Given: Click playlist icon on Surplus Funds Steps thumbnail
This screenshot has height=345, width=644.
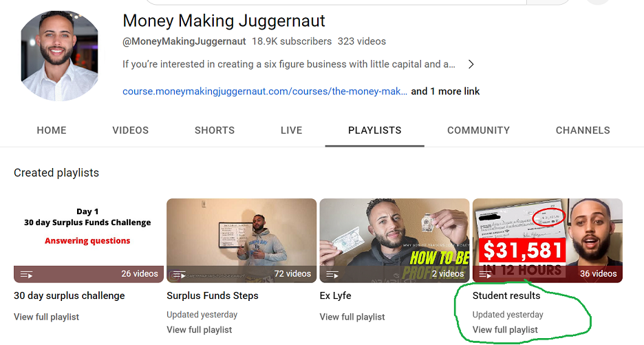Looking at the screenshot, I should (x=180, y=274).
